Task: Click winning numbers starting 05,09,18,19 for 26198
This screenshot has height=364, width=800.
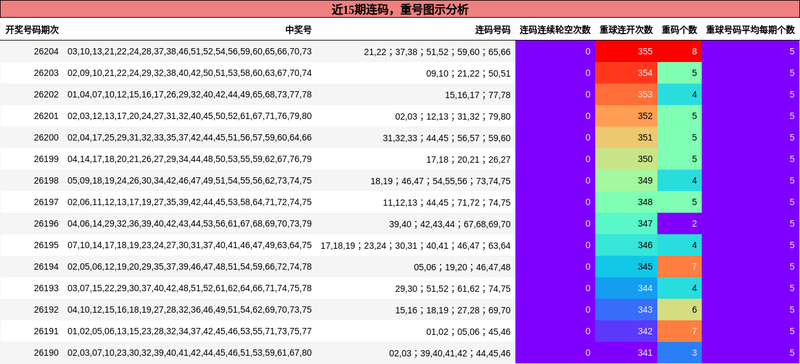Action: [x=189, y=181]
